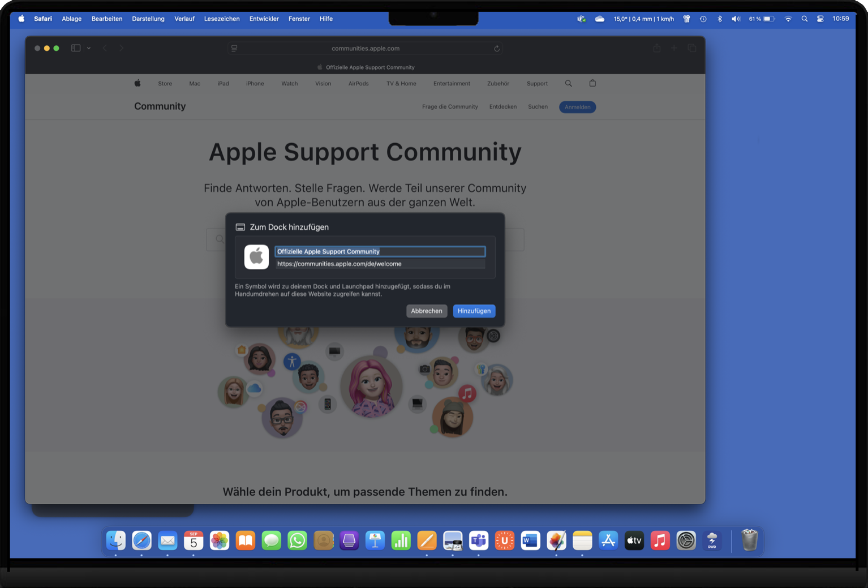868x588 pixels.
Task: Click the Anmelden sign-in button
Action: (x=577, y=107)
